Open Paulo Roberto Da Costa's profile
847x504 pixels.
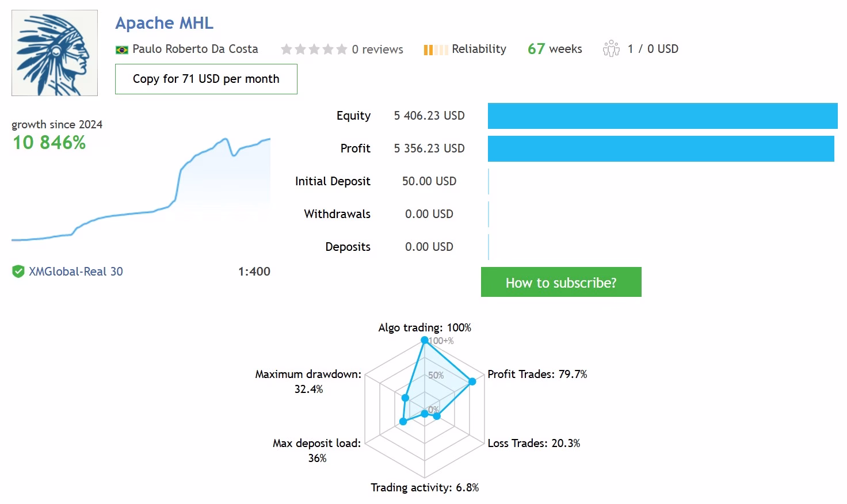click(195, 49)
